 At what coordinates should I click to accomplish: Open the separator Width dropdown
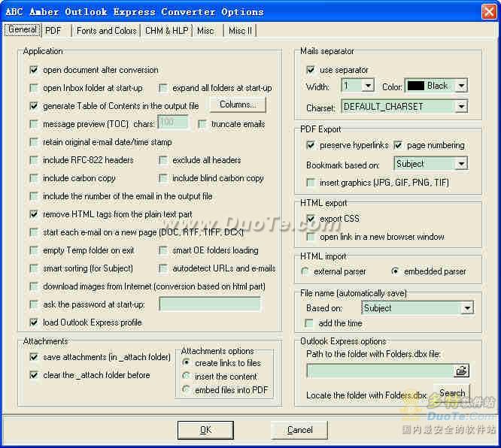(x=368, y=86)
